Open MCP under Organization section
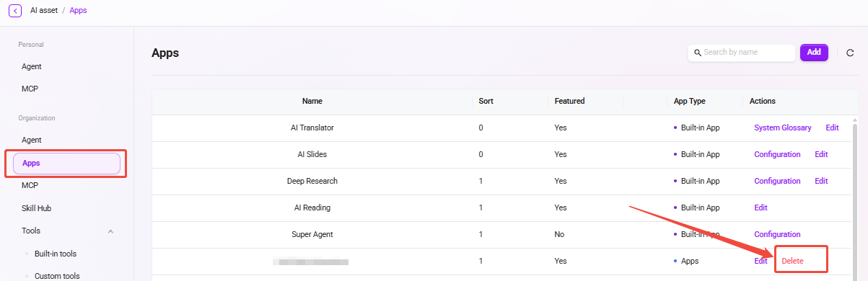 30,185
